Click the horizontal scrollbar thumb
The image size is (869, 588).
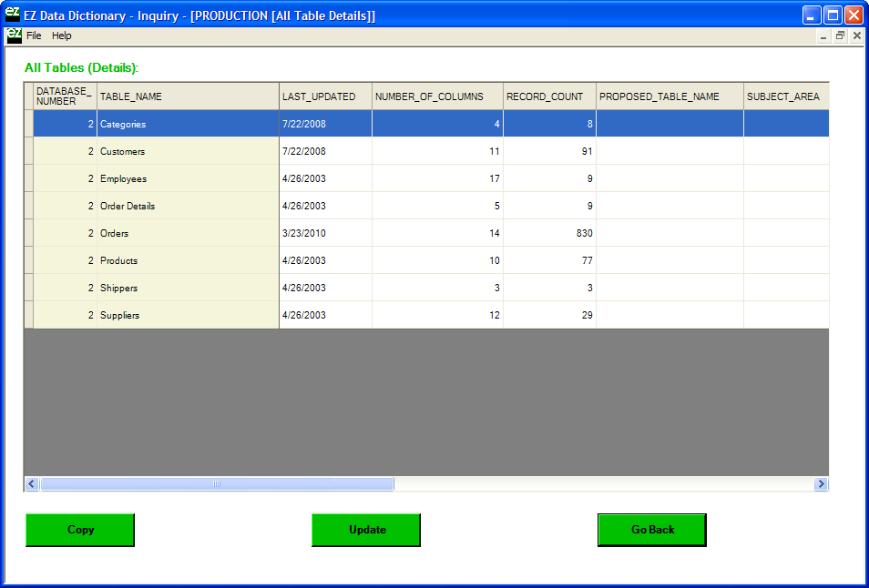[217, 484]
